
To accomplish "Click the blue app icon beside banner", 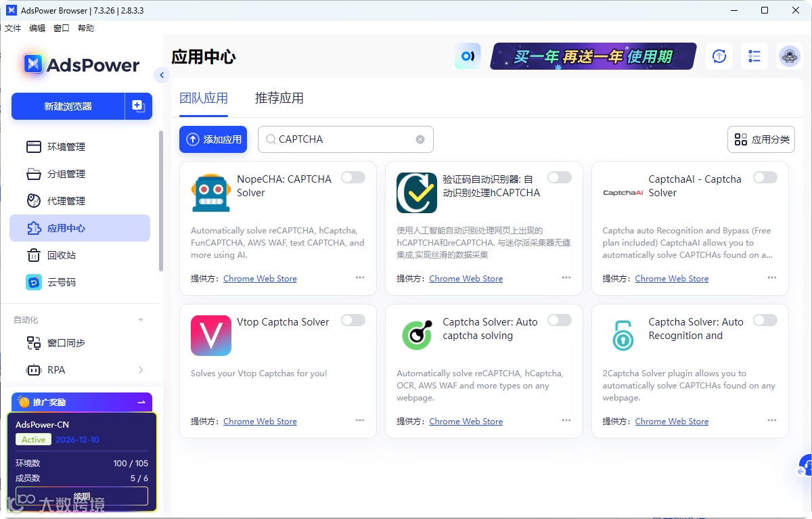I will coord(468,56).
